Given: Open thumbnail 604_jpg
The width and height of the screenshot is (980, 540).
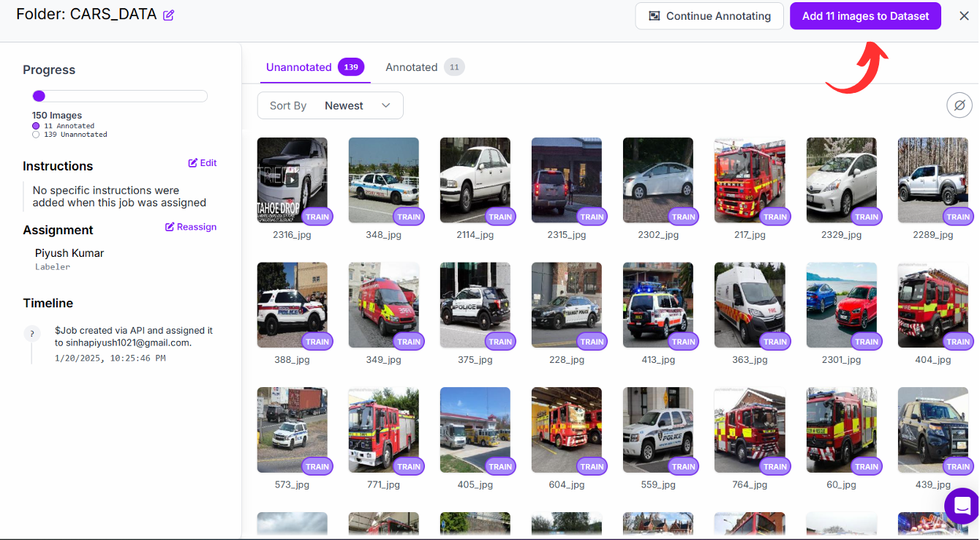Looking at the screenshot, I should [x=567, y=430].
